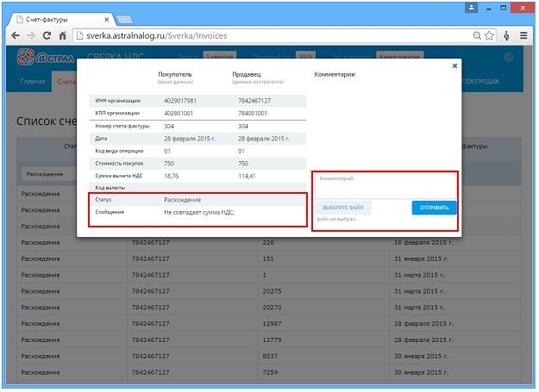
Task: Open the browser Home page icon
Action: click(63, 35)
